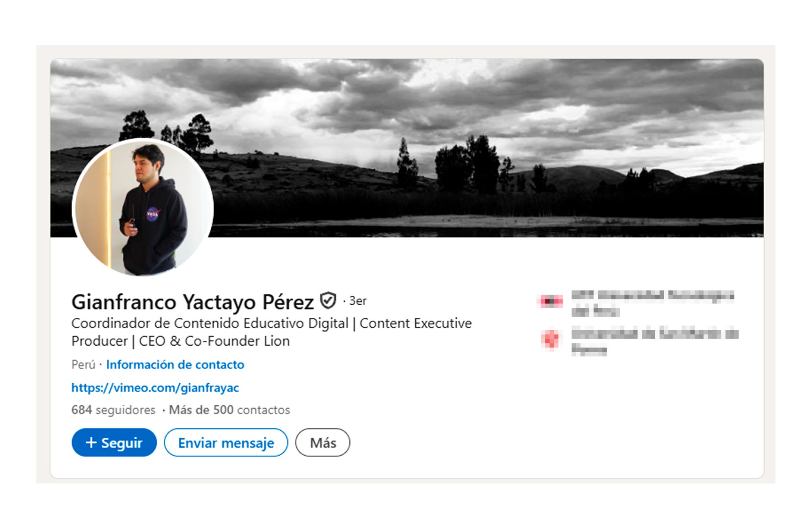Click the first blurred university logo

pyautogui.click(x=550, y=301)
